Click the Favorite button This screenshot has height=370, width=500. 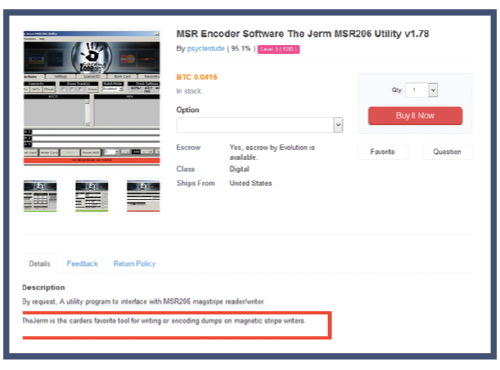pyautogui.click(x=383, y=152)
